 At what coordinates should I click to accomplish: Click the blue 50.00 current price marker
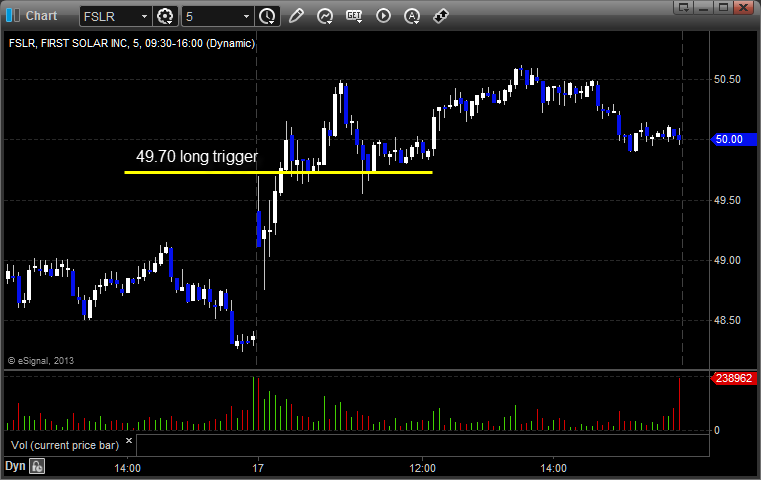tap(734, 139)
